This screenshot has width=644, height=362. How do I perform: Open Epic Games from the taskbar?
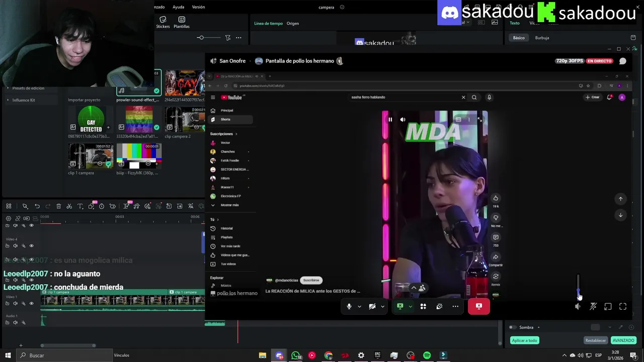(x=377, y=355)
